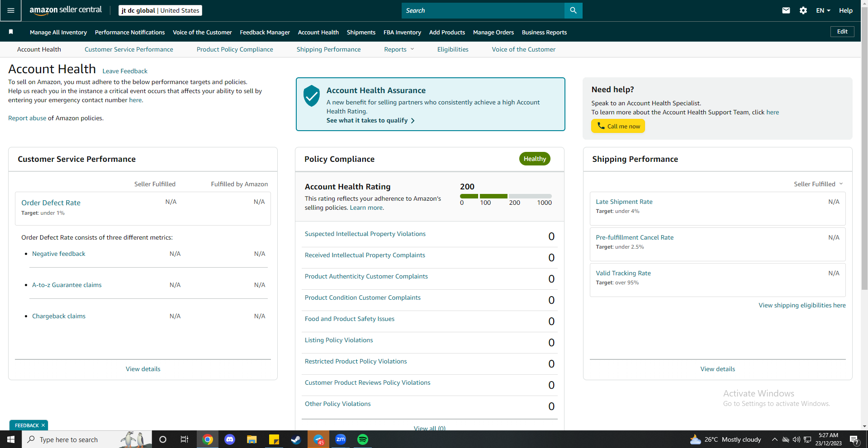The image size is (868, 448).
Task: Open Voice of the Customer sub-tab
Action: tap(523, 49)
